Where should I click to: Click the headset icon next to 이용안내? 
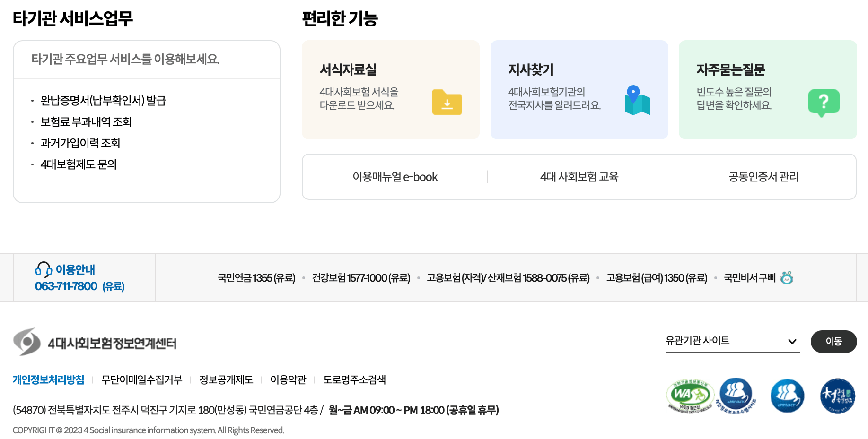point(43,269)
